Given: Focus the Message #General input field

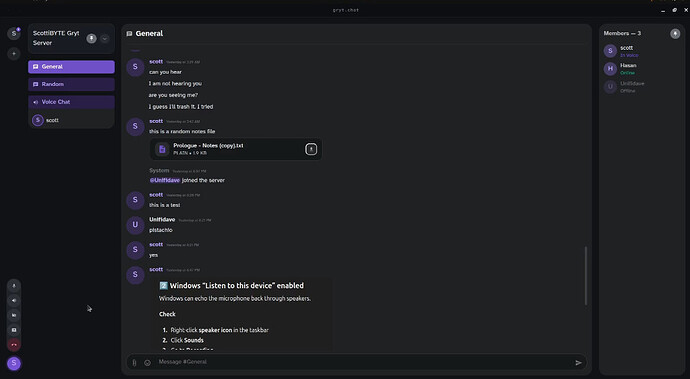Looking at the screenshot, I should pyautogui.click(x=363, y=362).
